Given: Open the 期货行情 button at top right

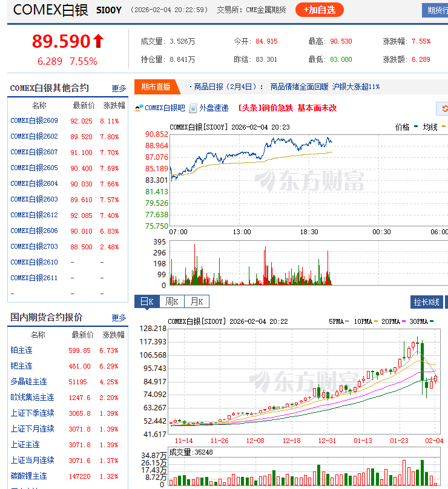Looking at the screenshot, I should [435, 10].
